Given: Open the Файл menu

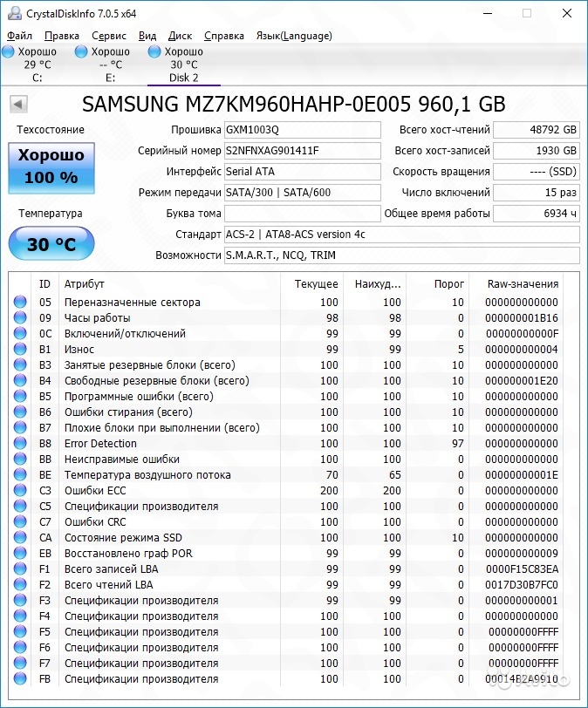Looking at the screenshot, I should click(19, 36).
